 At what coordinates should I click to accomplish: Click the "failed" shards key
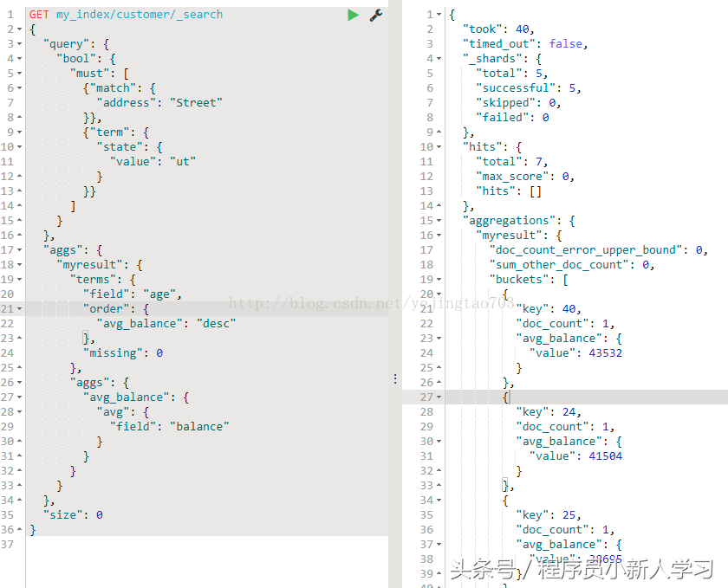tap(503, 118)
